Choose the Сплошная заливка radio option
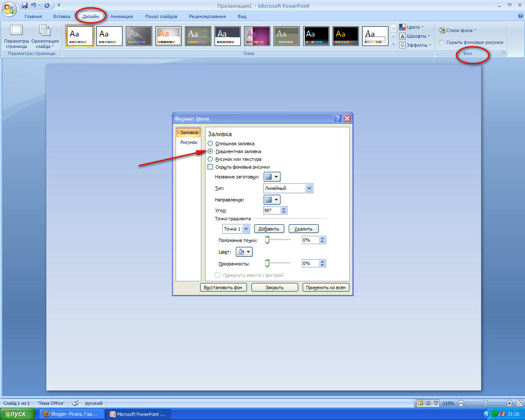 (210, 143)
